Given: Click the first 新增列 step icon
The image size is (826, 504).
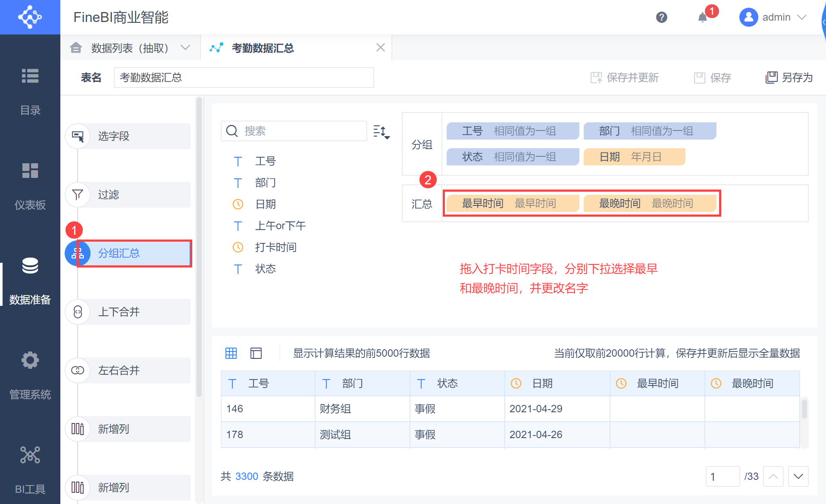Looking at the screenshot, I should click(78, 429).
